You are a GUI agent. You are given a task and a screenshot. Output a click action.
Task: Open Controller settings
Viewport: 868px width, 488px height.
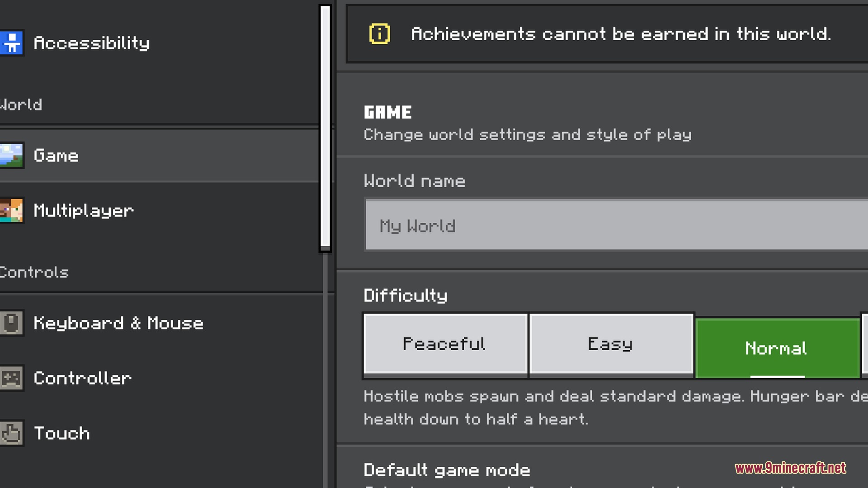pos(159,378)
